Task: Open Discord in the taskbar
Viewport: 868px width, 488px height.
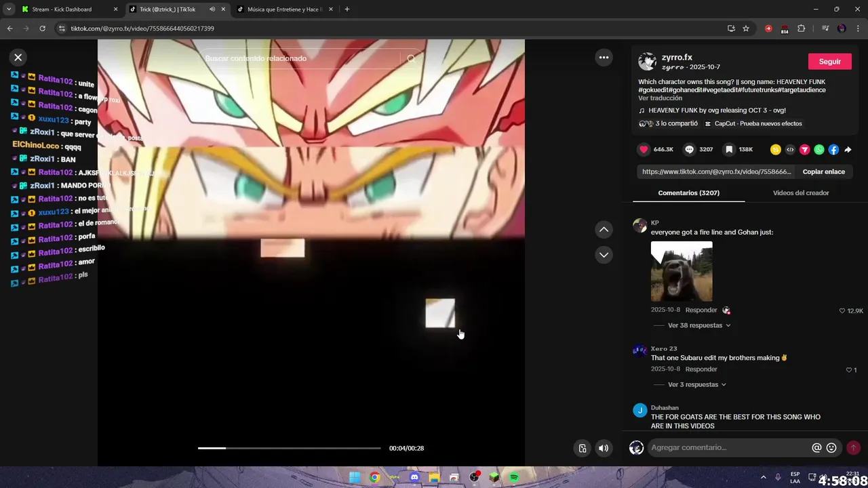Action: (x=414, y=477)
